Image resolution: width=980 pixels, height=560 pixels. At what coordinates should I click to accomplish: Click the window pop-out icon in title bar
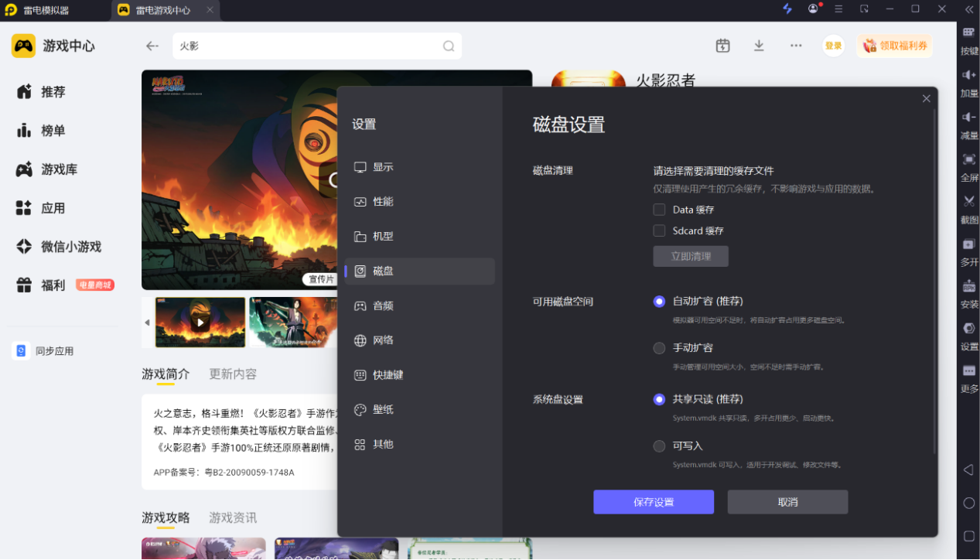(x=864, y=9)
